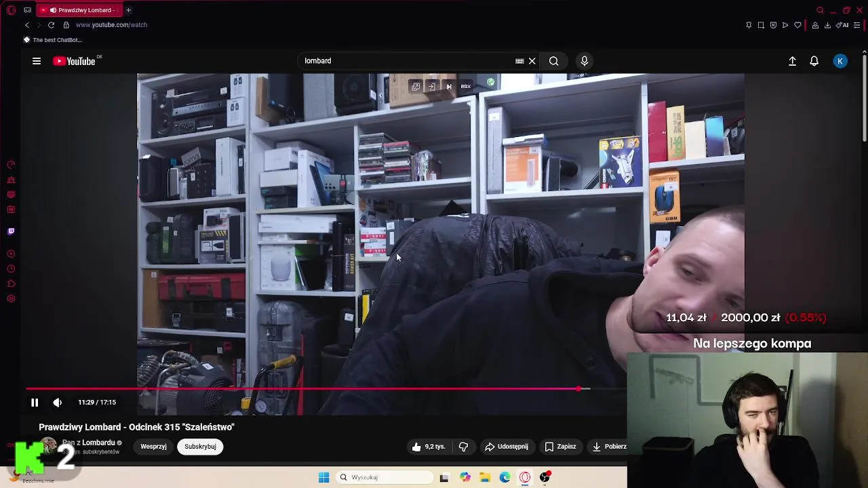Open the YouTube notifications bell
Image resolution: width=868 pixels, height=488 pixels.
[x=814, y=61]
